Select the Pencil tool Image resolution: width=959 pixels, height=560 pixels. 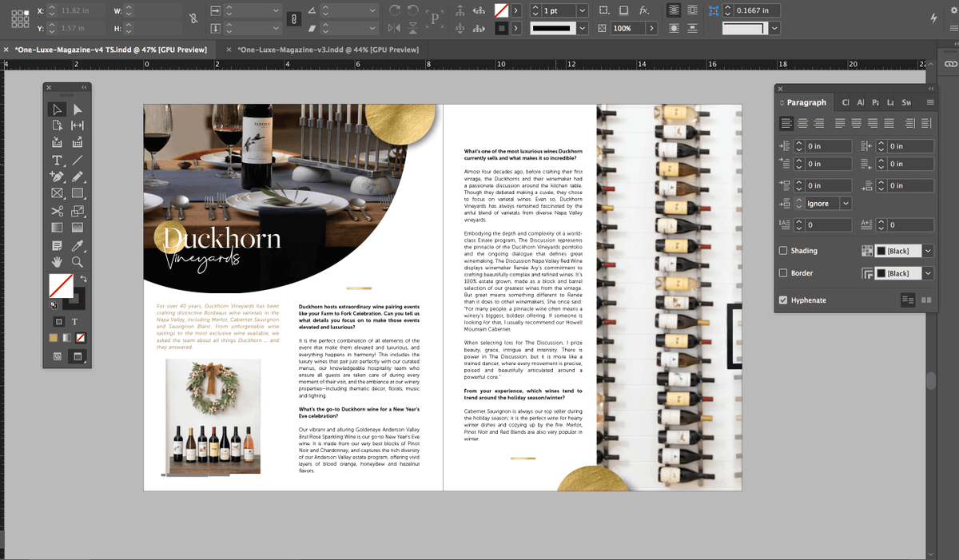click(x=78, y=177)
